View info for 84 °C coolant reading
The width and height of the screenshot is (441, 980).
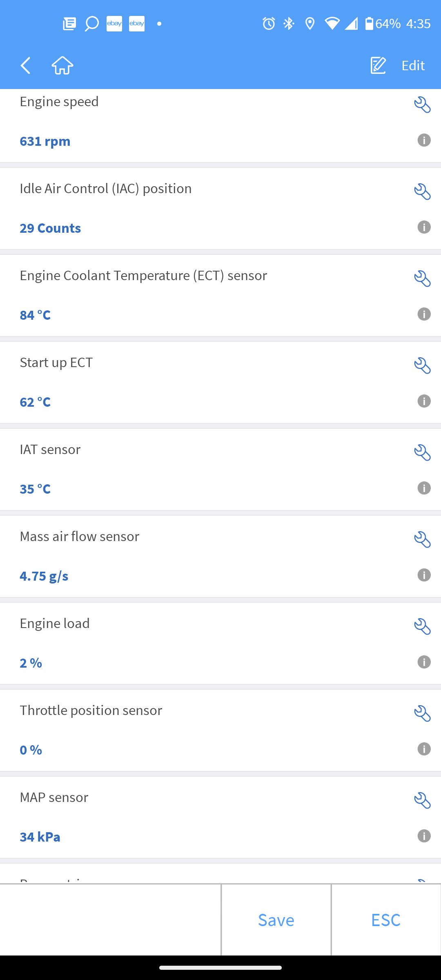[424, 314]
